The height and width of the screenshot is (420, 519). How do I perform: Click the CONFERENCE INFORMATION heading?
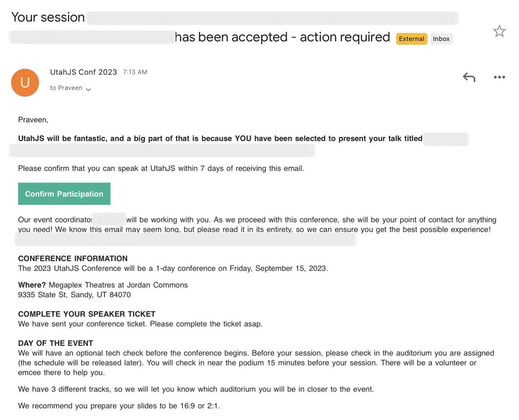[73, 259]
